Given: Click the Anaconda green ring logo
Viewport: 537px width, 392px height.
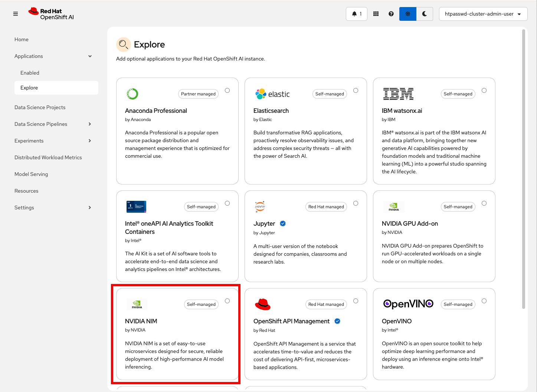Looking at the screenshot, I should click(x=132, y=94).
